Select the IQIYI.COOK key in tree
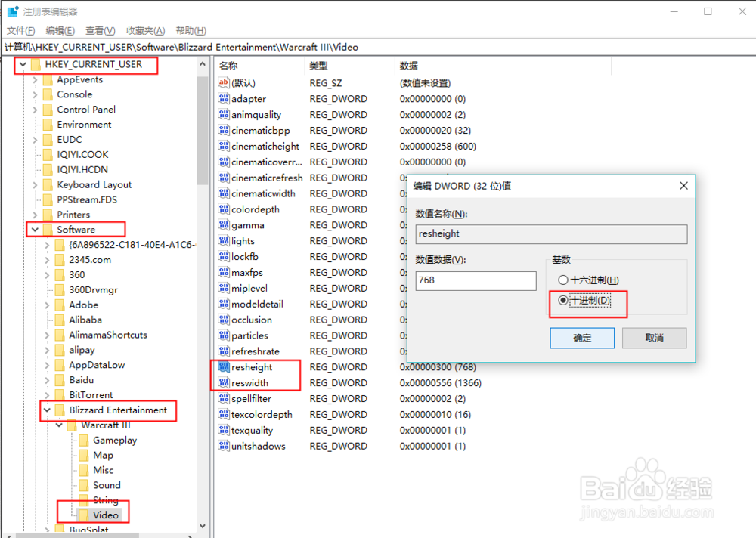This screenshot has width=756, height=538. [x=82, y=154]
